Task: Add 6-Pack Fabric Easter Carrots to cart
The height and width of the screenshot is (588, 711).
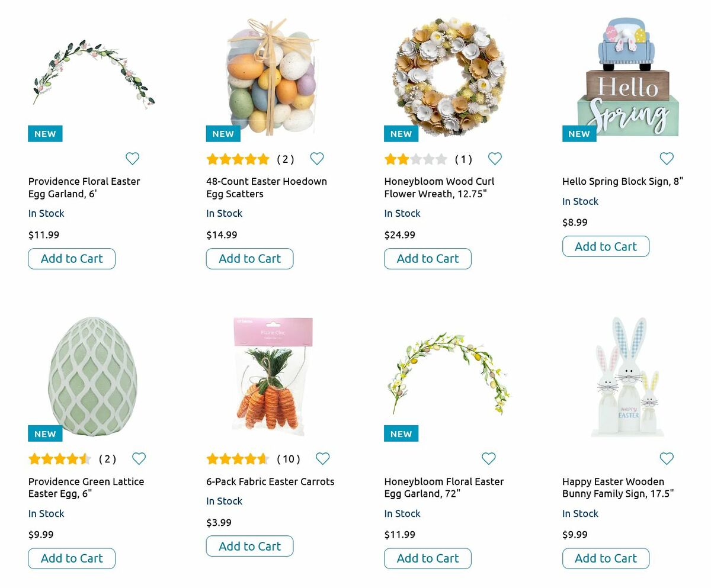Action: coord(249,546)
